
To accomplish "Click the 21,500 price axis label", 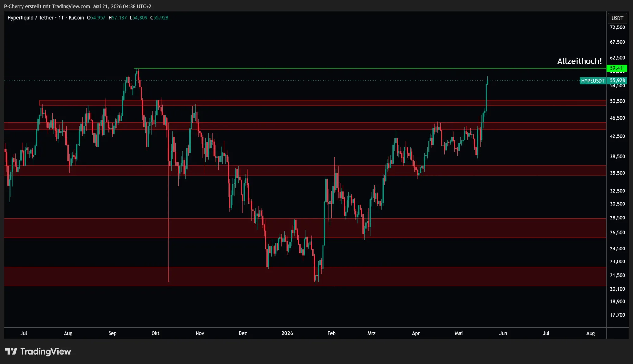I will point(617,276).
